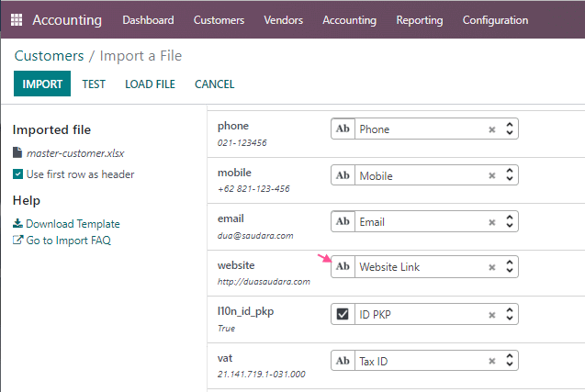Click the Download Template icon
This screenshot has width=585, height=392.
[17, 223]
